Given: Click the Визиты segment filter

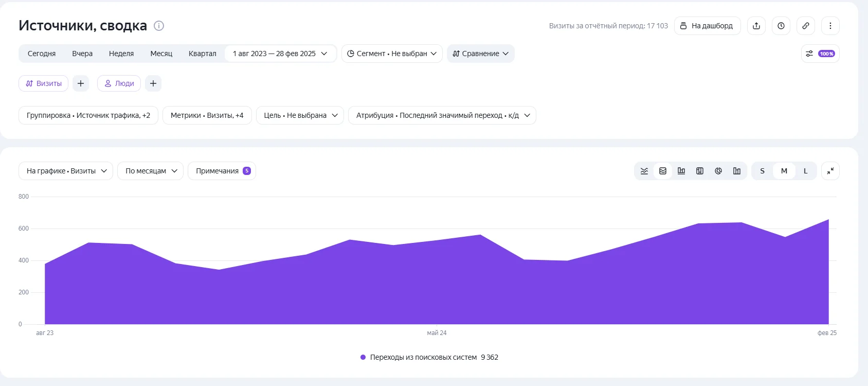Looking at the screenshot, I should (44, 83).
